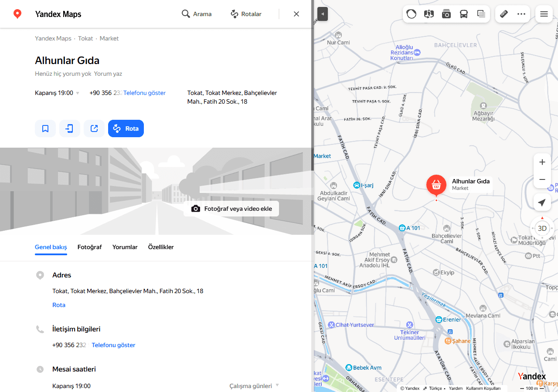
Task: Open the photos layer camera icon
Action: pos(446,14)
